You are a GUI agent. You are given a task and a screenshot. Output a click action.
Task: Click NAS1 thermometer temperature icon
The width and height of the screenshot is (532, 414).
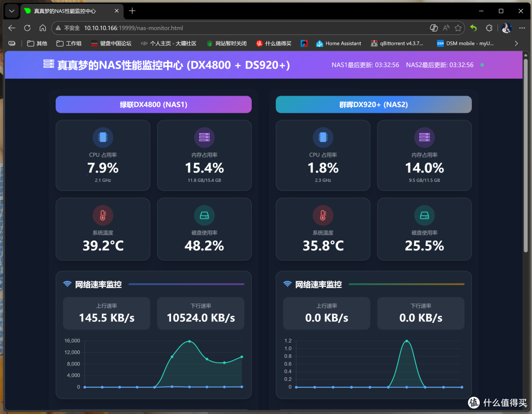103,215
